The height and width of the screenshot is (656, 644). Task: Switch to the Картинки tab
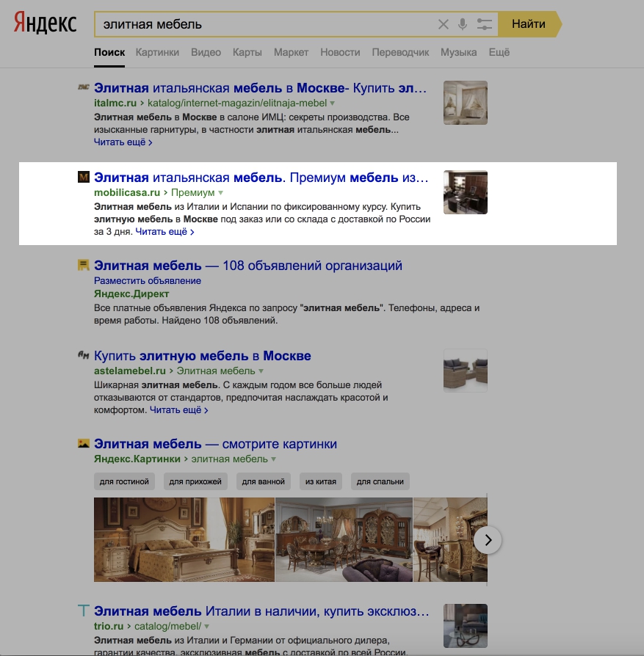point(157,52)
